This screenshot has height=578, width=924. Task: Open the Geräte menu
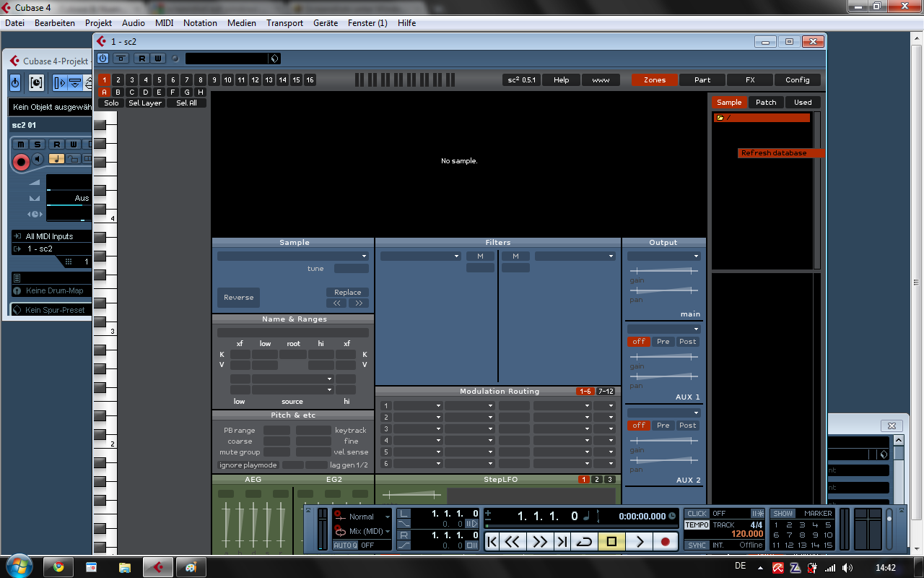tap(326, 23)
